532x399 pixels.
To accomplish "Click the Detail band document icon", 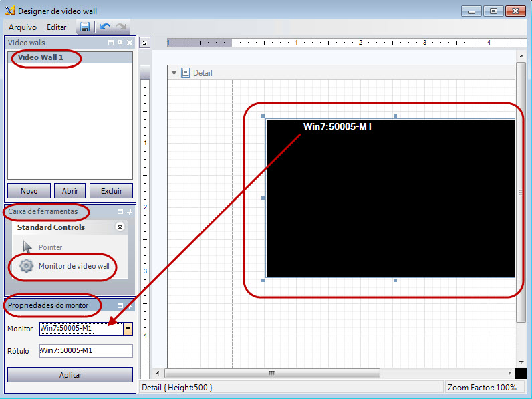I will tap(185, 73).
